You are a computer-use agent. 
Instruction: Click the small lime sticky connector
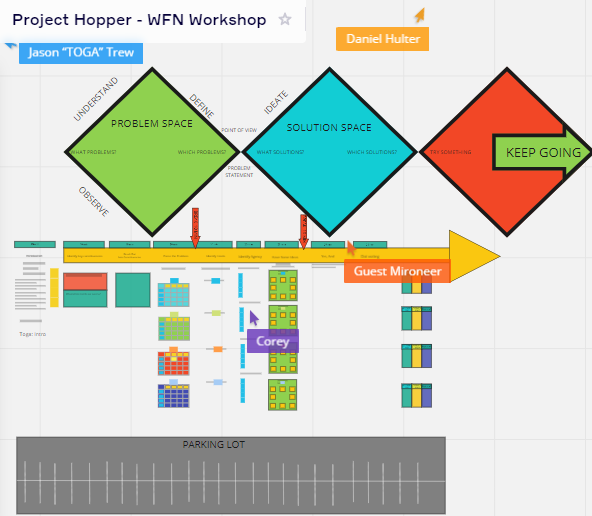pos(216,313)
